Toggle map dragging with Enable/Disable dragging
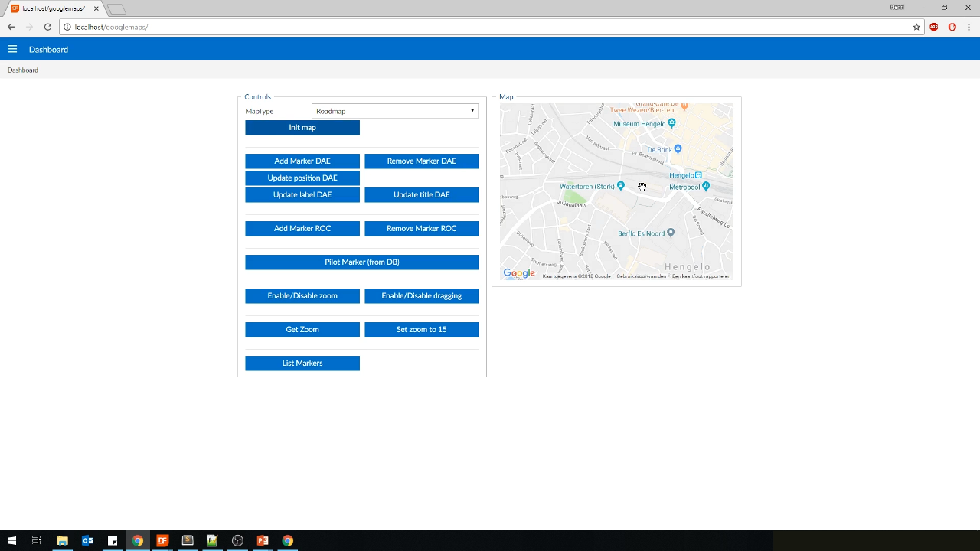 [421, 296]
